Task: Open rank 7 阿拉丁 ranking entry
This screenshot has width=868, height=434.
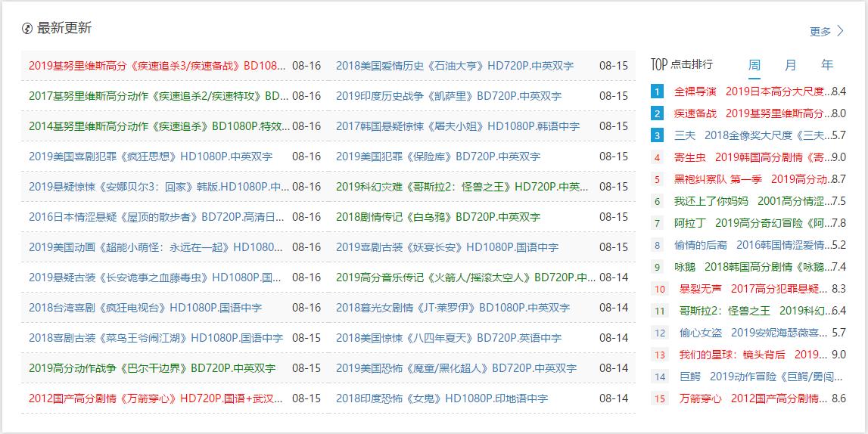Action: pos(753,223)
